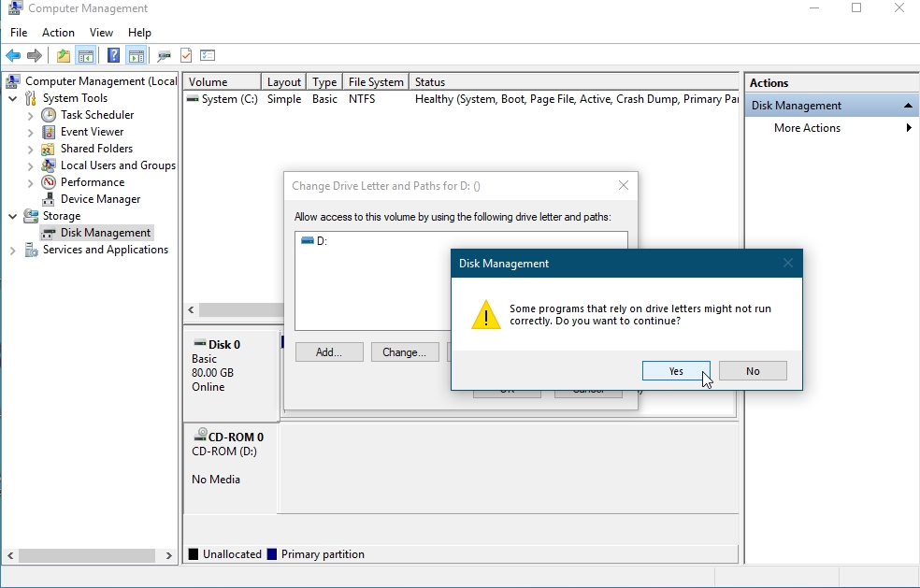Select the System Tools wrench icon
This screenshot has width=920, height=588.
(31, 98)
